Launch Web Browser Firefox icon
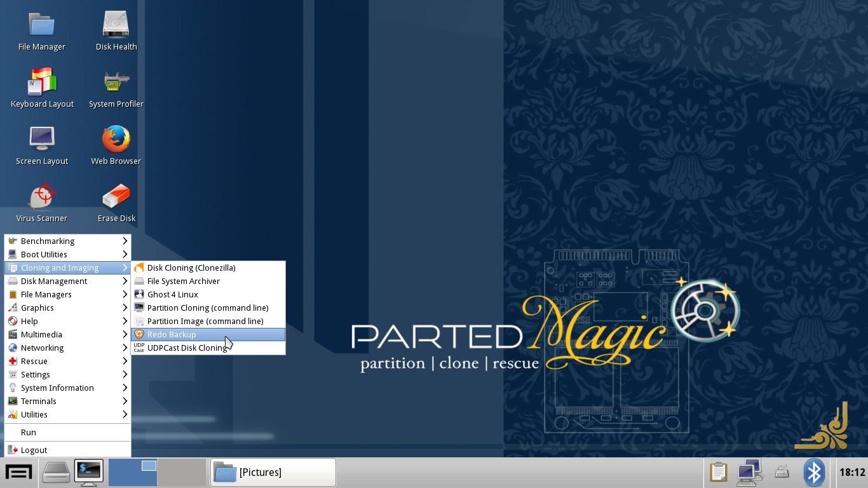The image size is (868, 488). (x=116, y=140)
